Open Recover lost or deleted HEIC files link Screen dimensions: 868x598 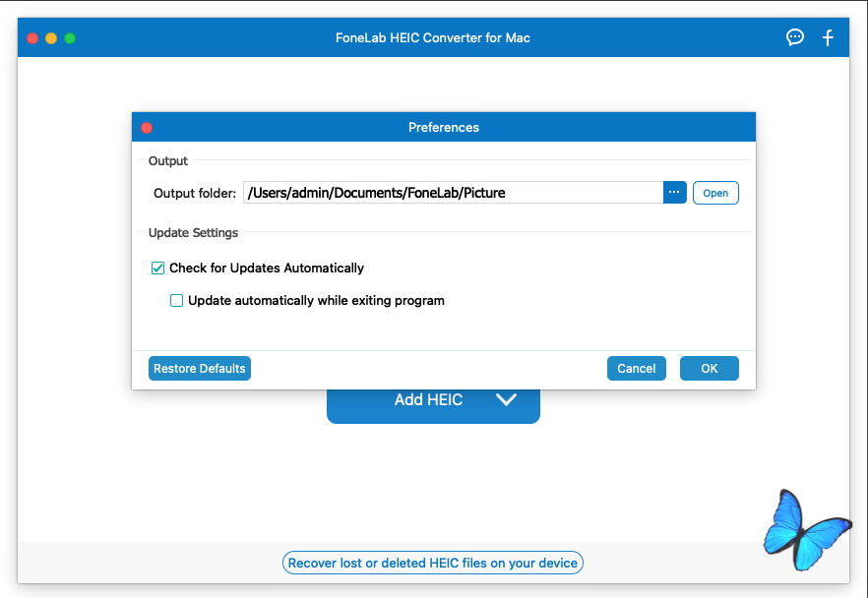pyautogui.click(x=433, y=564)
